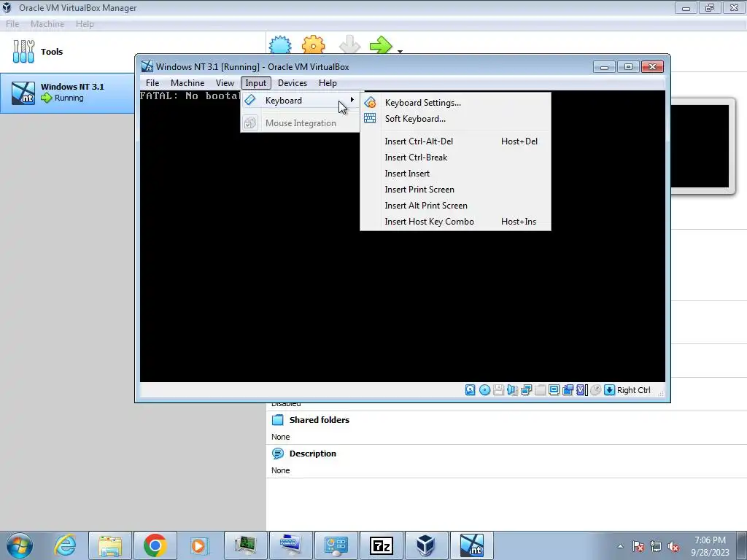Close the open Input menu
The height and width of the screenshot is (560, 747).
(256, 83)
